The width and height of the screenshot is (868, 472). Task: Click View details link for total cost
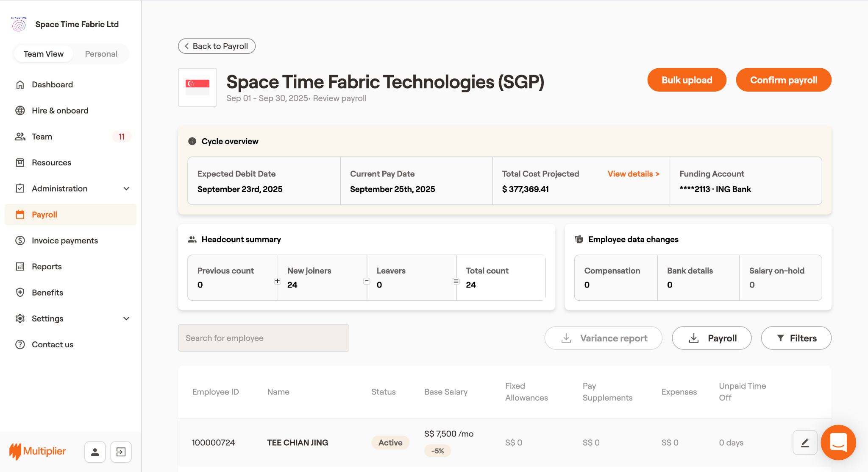(x=633, y=174)
